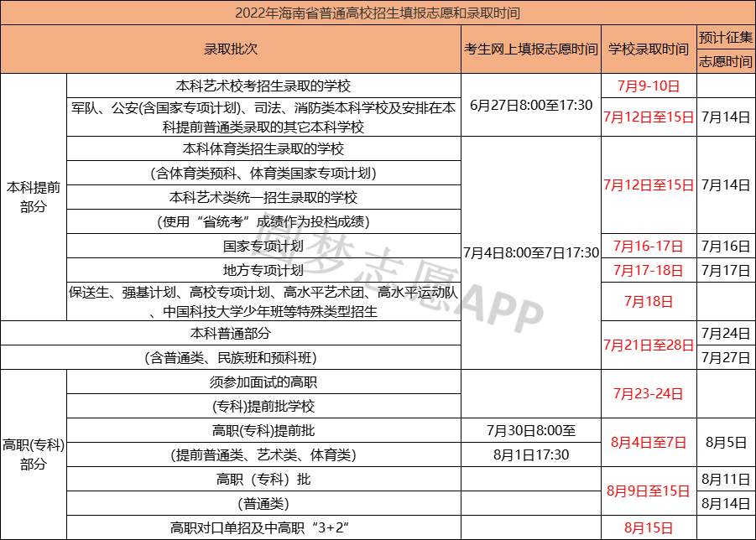The width and height of the screenshot is (756, 540).
Task: Click the red "8月15日" date in last row
Action: tap(649, 528)
